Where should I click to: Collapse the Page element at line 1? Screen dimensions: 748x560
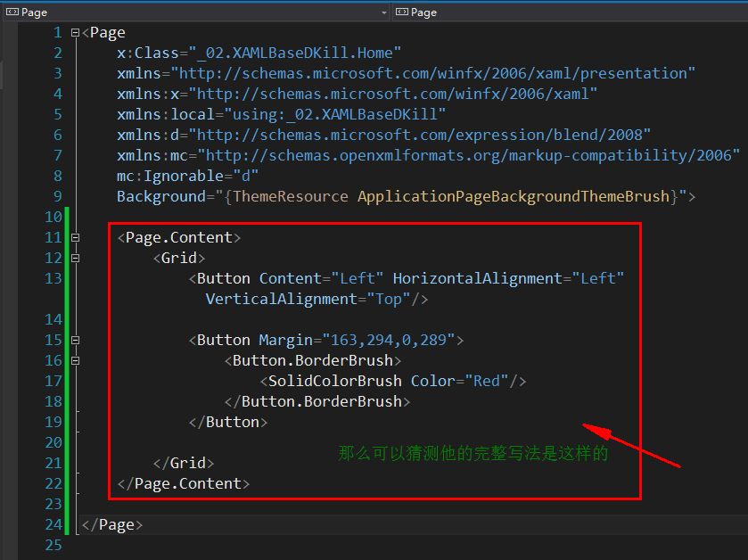tap(75, 33)
